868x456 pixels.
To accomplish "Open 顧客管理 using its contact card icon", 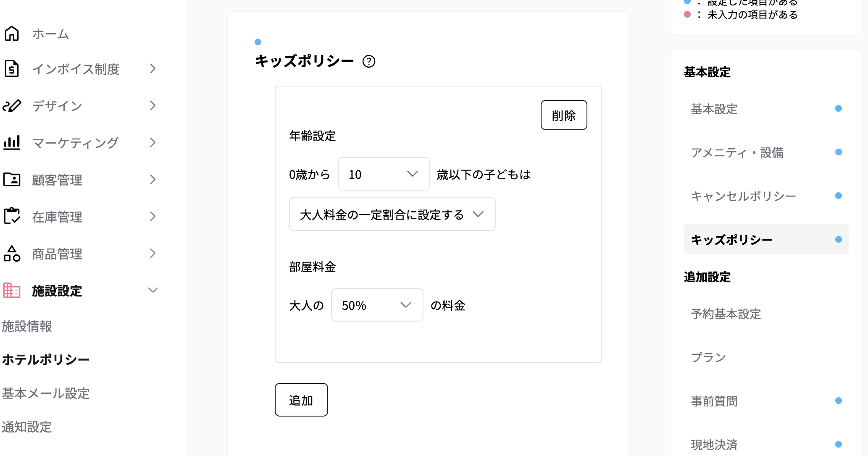I will pos(12,179).
